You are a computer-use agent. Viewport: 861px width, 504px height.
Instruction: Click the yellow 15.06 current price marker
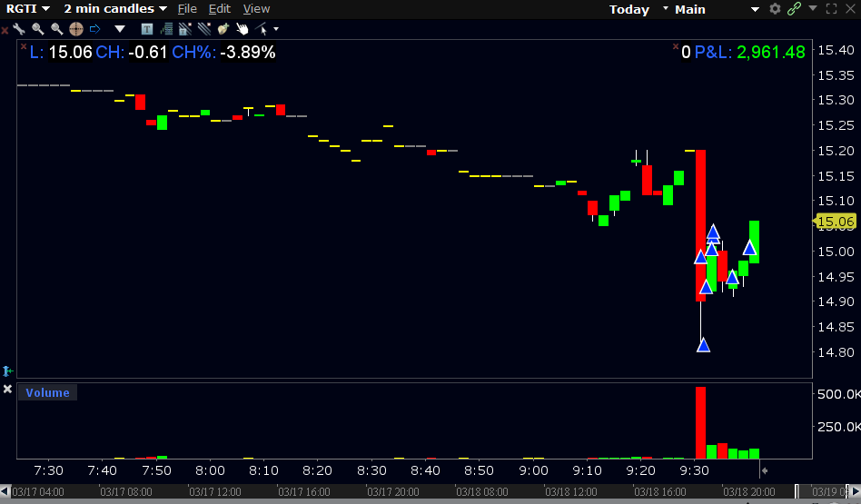click(835, 222)
